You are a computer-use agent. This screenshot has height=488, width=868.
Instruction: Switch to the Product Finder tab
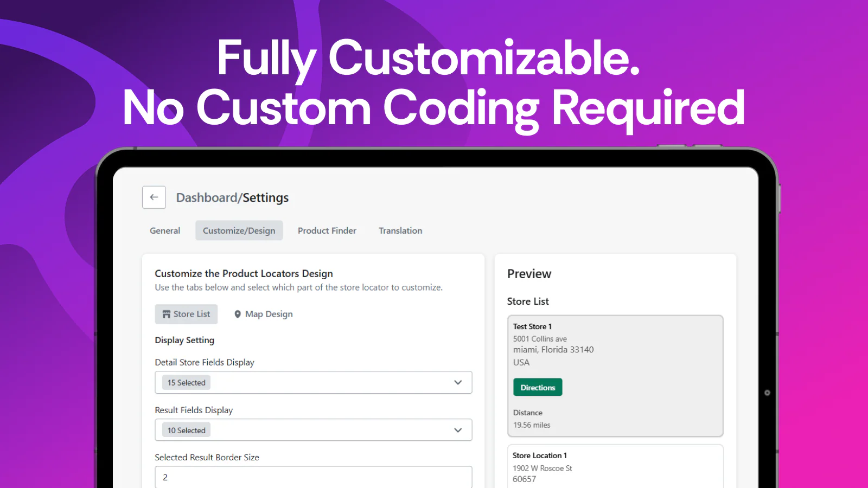tap(327, 230)
